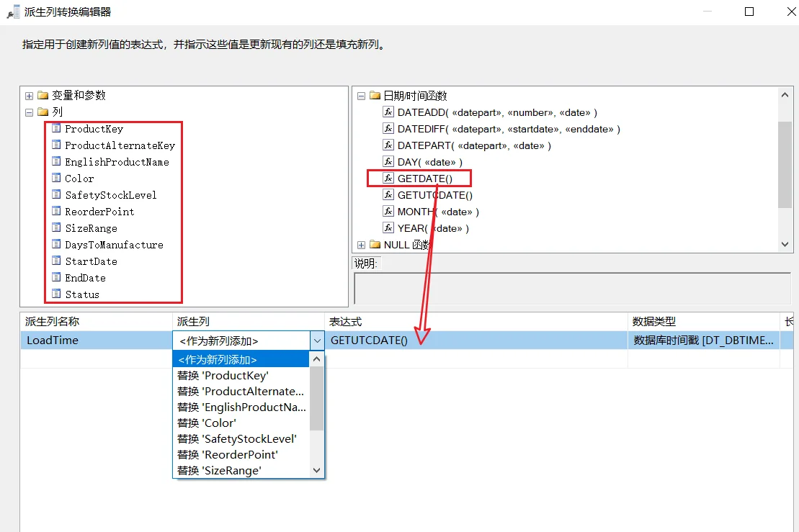This screenshot has width=799, height=532.
Task: Select <作为新列添加> in the dropdown list
Action: click(x=241, y=359)
